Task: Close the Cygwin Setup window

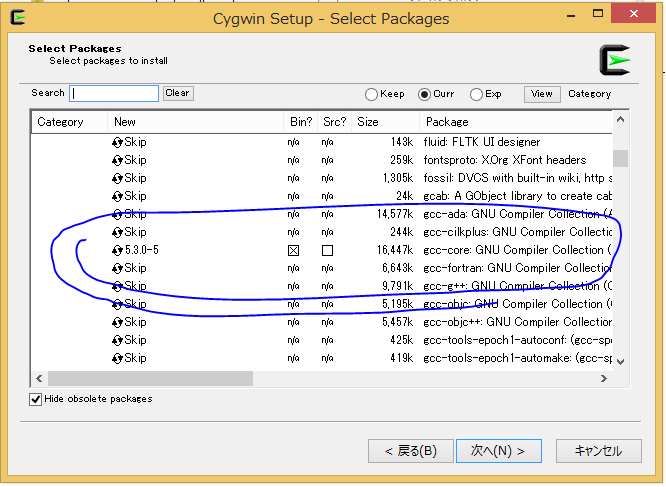Action: click(633, 14)
